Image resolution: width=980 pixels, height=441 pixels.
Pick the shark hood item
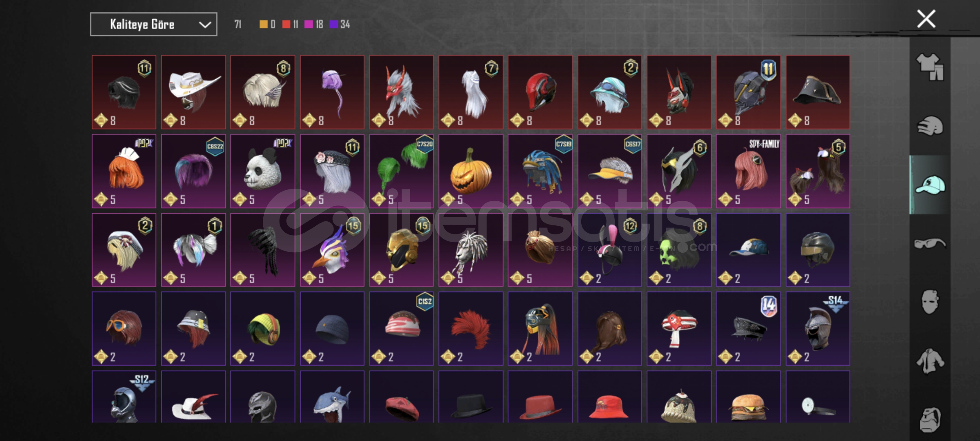click(x=332, y=397)
